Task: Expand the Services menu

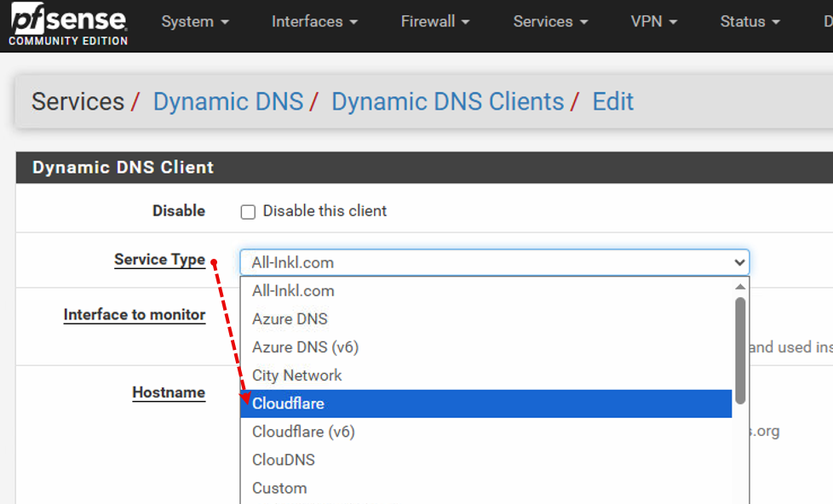Action: pos(550,22)
